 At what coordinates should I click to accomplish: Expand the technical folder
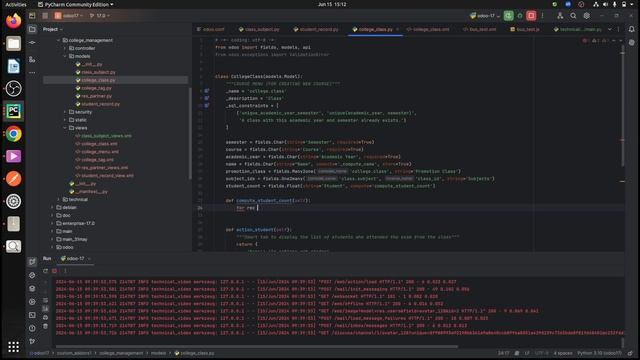(x=58, y=200)
